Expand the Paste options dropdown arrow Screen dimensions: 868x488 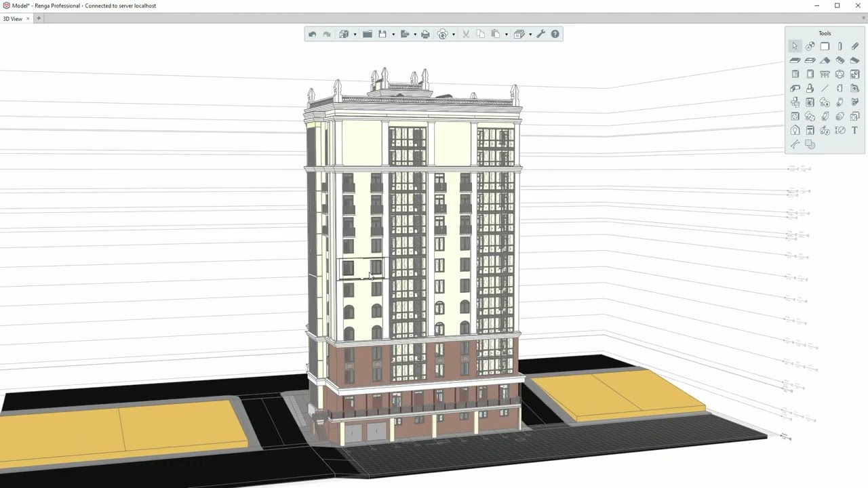(506, 35)
